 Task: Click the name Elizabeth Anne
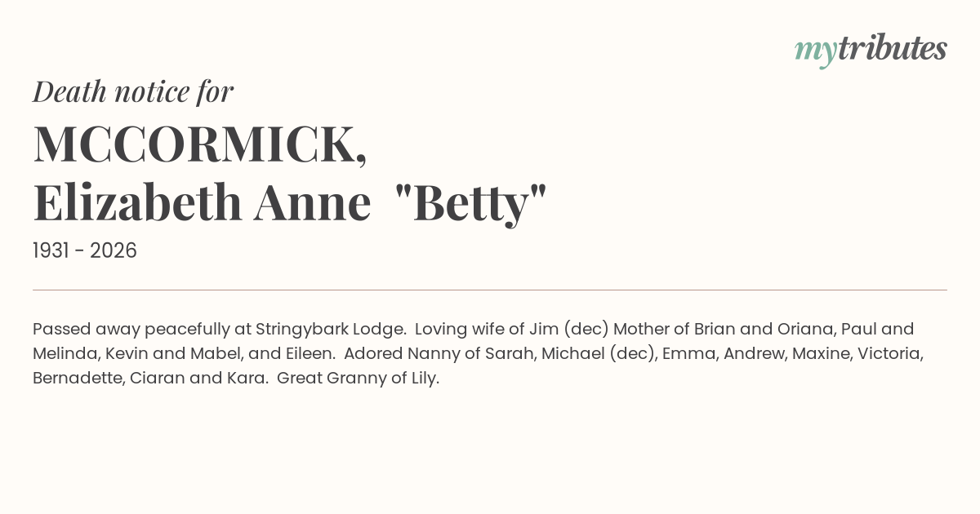[202, 204]
